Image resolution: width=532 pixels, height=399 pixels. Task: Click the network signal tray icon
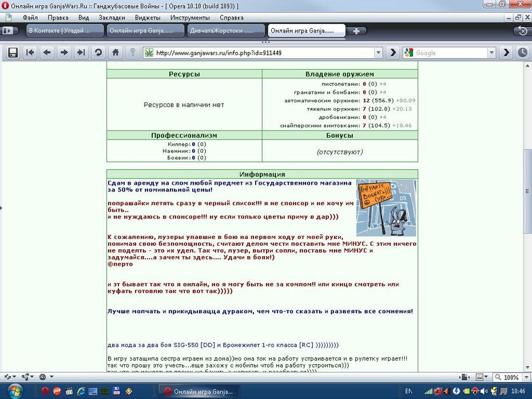[x=428, y=392]
